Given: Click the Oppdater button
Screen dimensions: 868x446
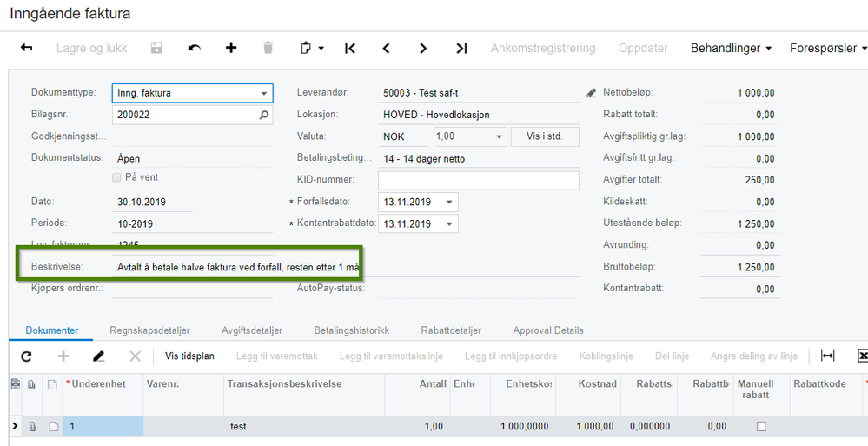Looking at the screenshot, I should click(643, 48).
